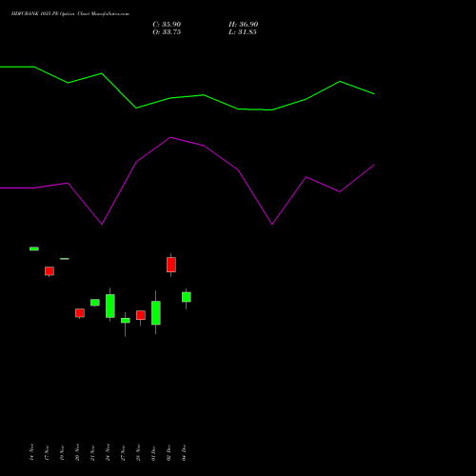
Task: Click the "17 Nov" date axis label
Action: coord(47,452)
